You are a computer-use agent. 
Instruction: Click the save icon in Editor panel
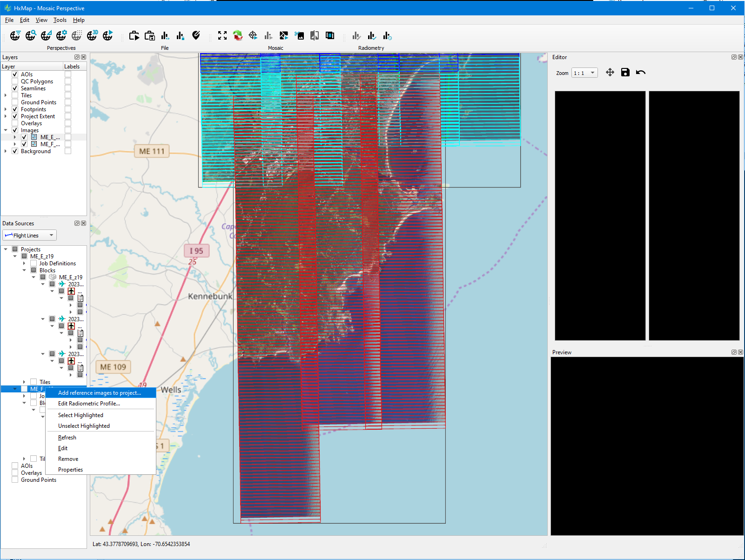click(x=625, y=73)
